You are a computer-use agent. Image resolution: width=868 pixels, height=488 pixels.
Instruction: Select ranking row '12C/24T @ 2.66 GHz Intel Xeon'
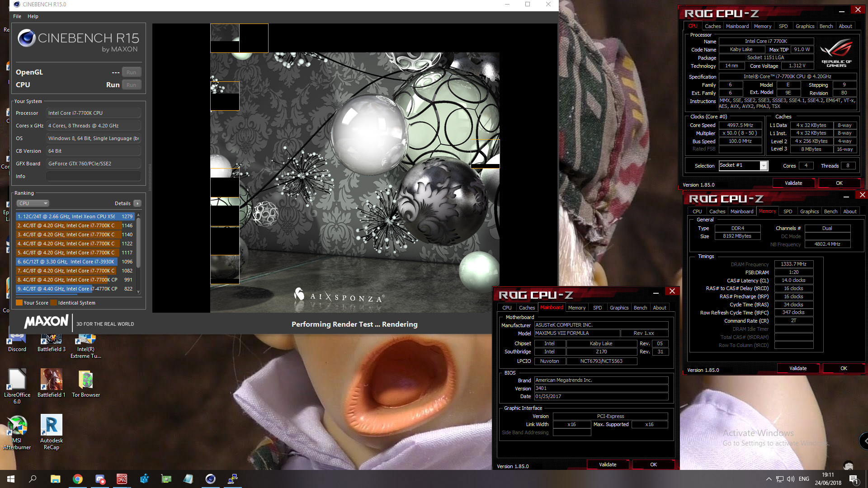(x=75, y=216)
